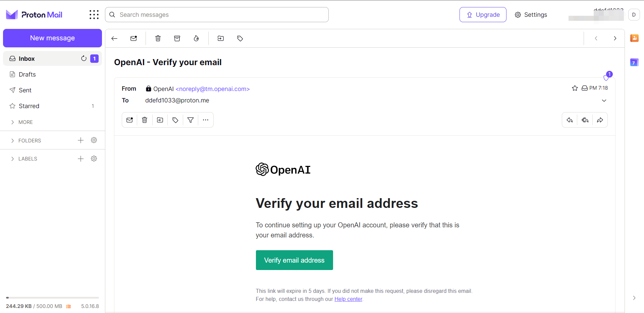Mark message as spam with fire icon

pos(196,38)
